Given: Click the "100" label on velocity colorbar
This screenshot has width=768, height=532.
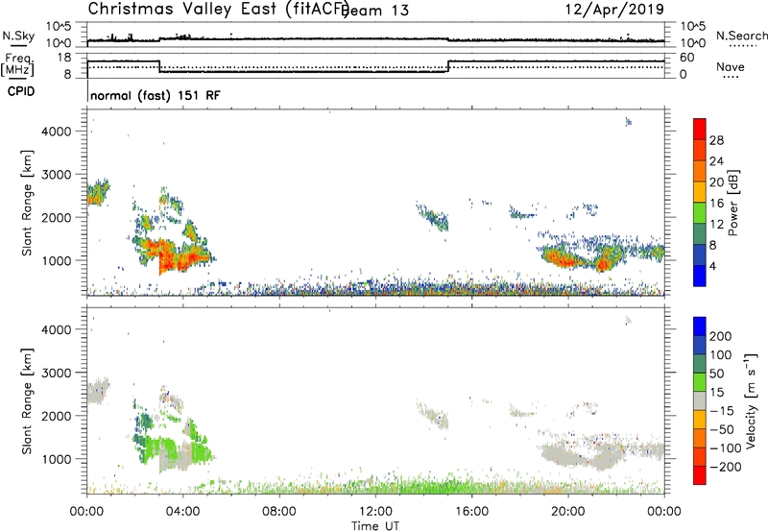Looking at the screenshot, I should tap(721, 355).
